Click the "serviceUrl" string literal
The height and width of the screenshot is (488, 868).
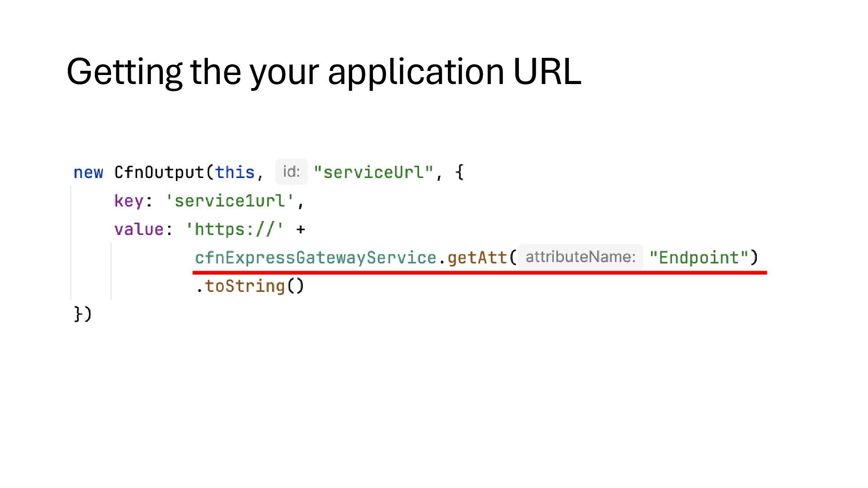(x=373, y=172)
